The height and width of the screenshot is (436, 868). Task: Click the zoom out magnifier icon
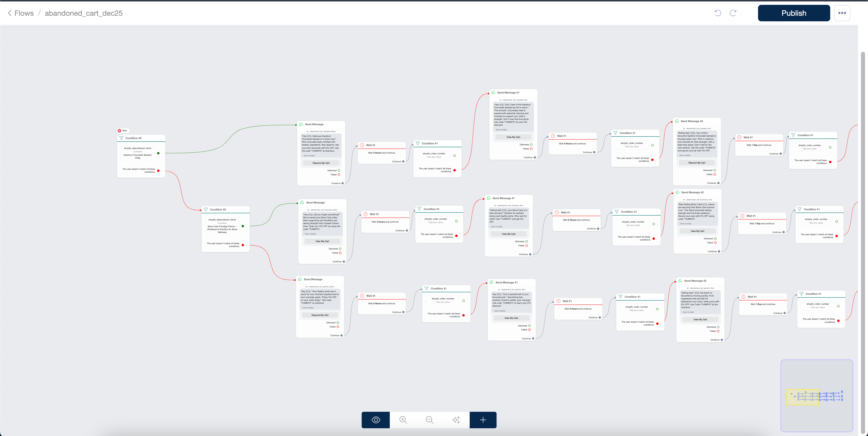[x=429, y=420]
